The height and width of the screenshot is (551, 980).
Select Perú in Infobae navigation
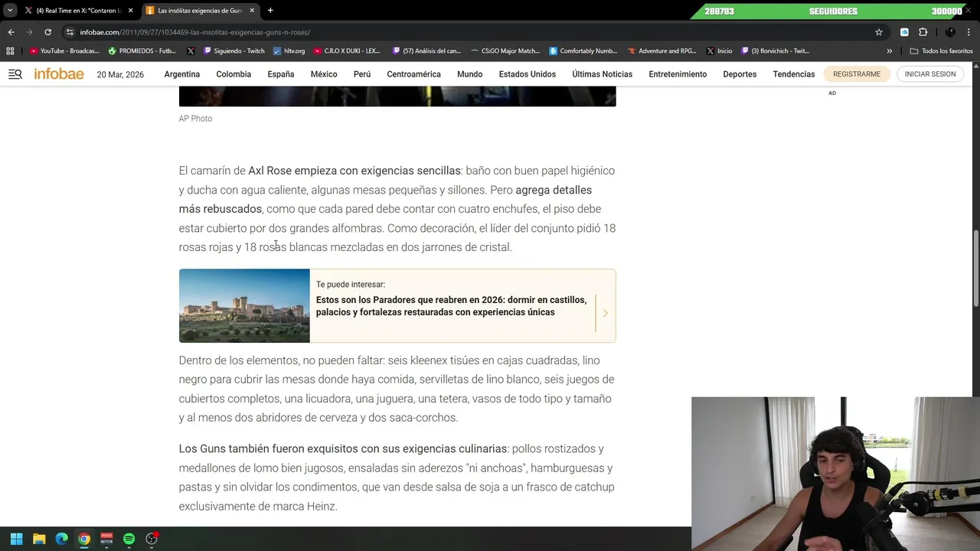[x=362, y=74]
